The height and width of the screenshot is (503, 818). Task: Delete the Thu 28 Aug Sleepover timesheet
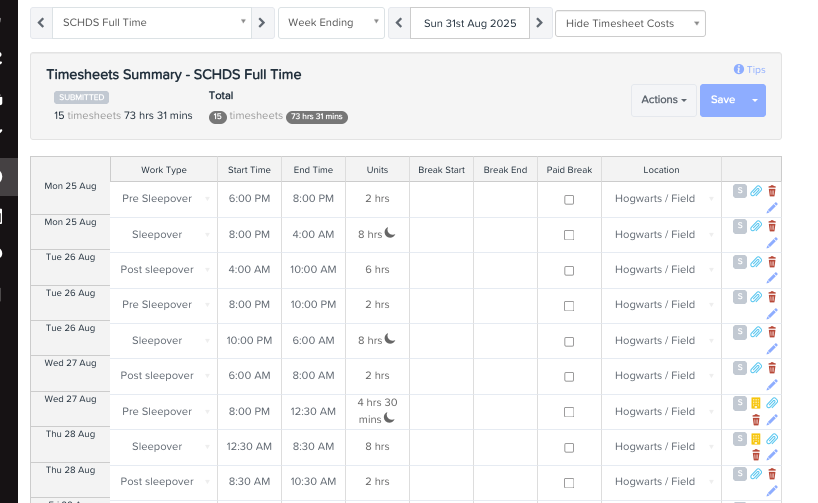click(756, 455)
